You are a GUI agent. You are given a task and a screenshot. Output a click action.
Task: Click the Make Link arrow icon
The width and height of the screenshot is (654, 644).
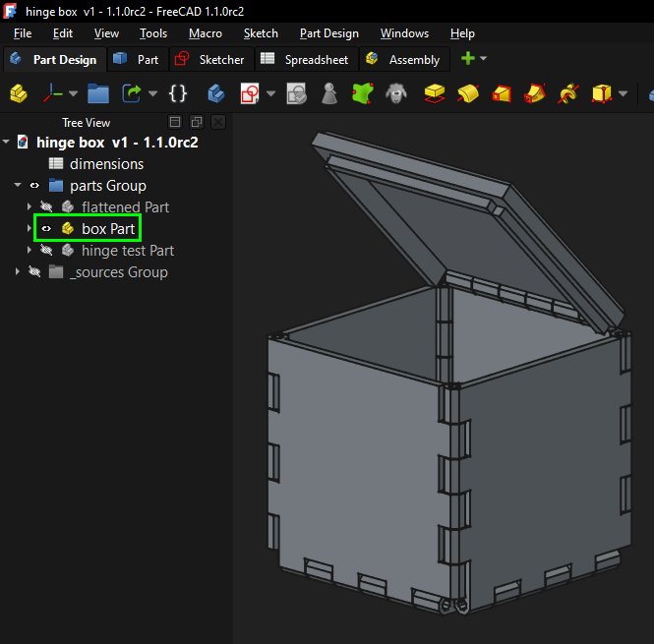[x=132, y=93]
